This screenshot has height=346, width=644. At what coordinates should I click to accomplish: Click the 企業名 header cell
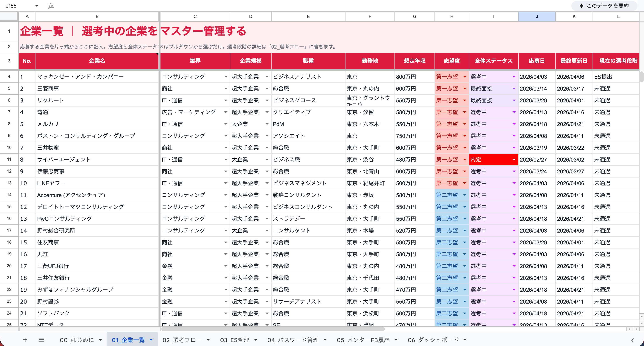[x=97, y=61]
